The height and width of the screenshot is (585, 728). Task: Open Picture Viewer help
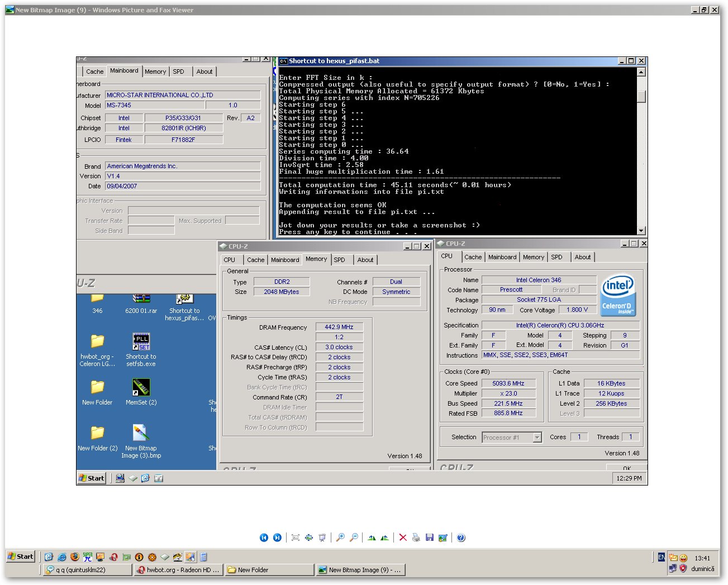pyautogui.click(x=461, y=538)
